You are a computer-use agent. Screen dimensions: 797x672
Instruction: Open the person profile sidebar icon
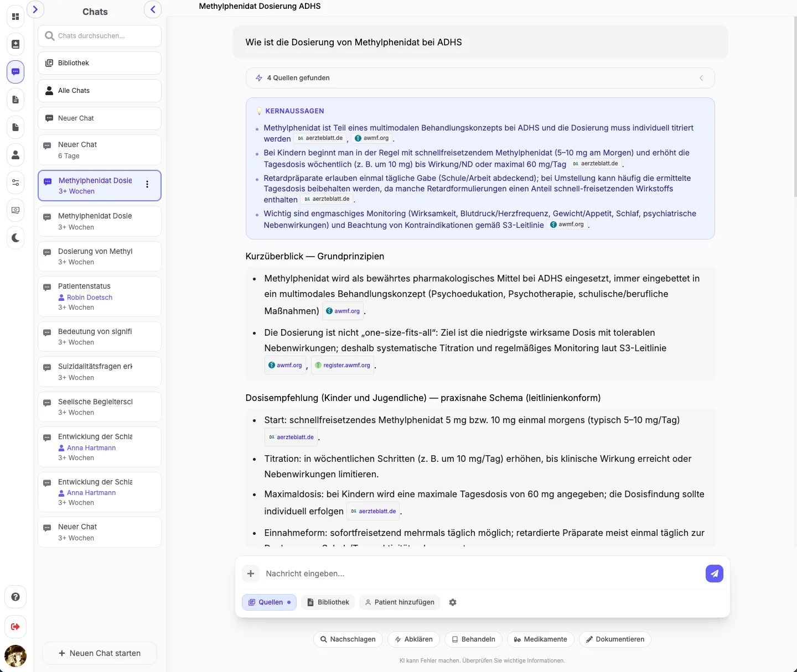[x=15, y=155]
